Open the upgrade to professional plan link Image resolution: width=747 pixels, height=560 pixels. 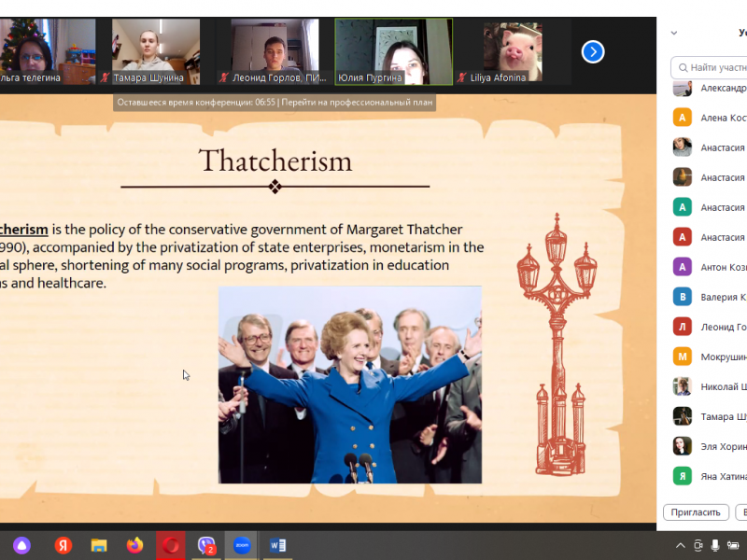pyautogui.click(x=358, y=102)
